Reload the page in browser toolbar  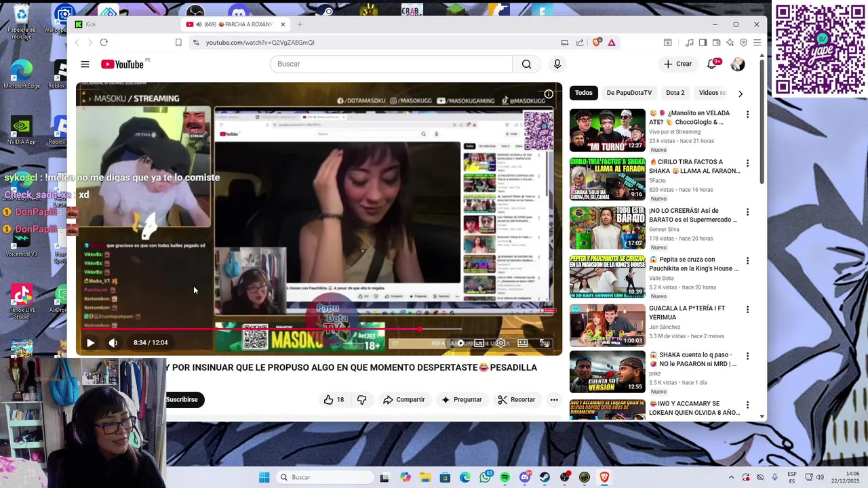coord(104,43)
